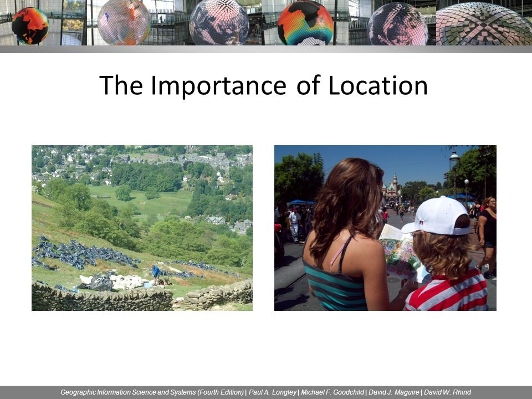Click the author name "Paul A. Longley"

[273, 392]
